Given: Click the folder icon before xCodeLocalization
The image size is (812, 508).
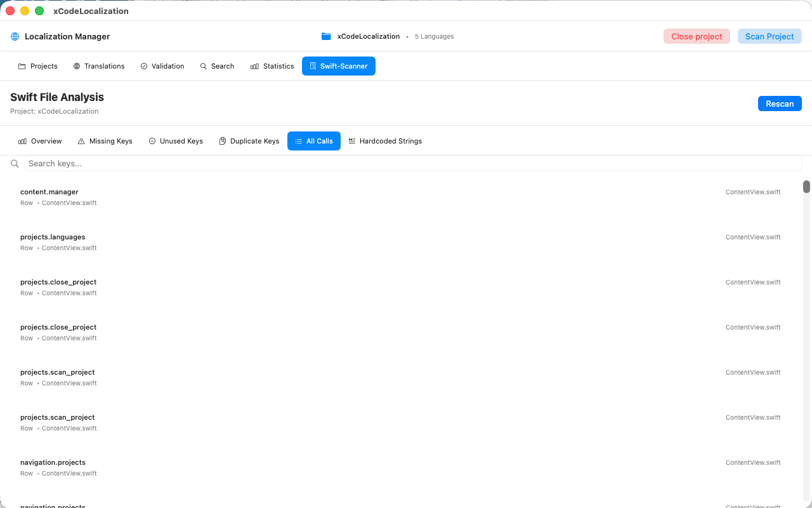Looking at the screenshot, I should [326, 36].
